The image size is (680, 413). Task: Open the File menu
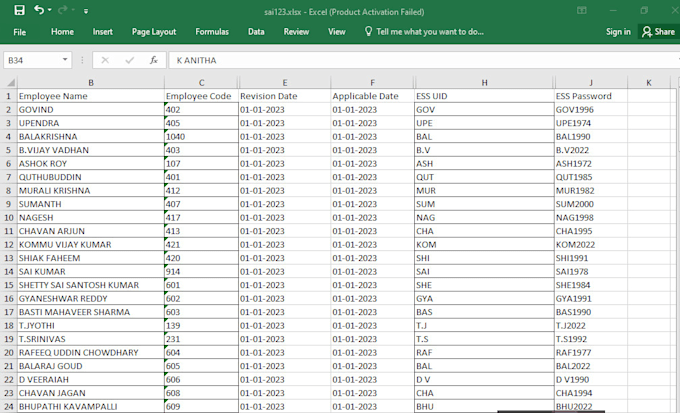[19, 32]
